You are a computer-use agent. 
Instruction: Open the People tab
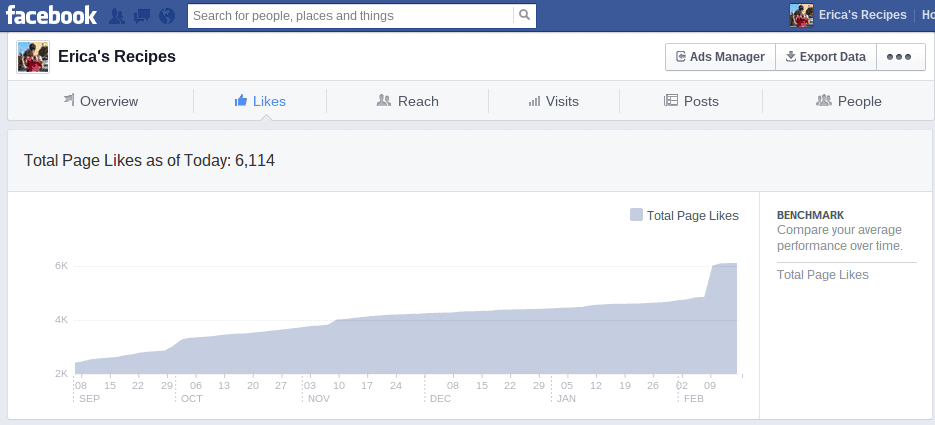coord(849,101)
